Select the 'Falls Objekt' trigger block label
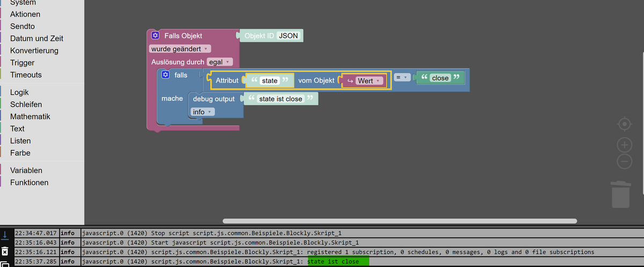 click(183, 35)
